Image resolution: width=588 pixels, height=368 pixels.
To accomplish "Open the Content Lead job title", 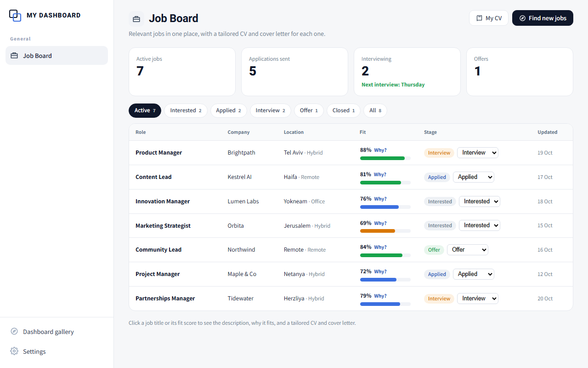I will (x=153, y=177).
